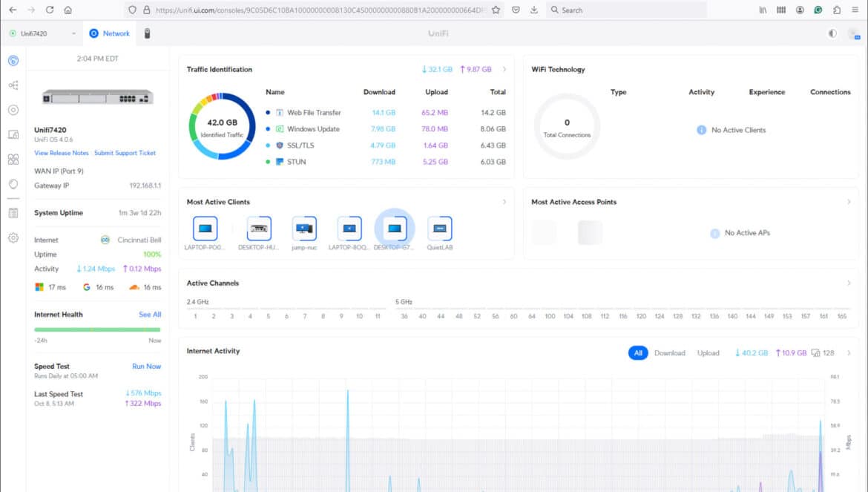Screen dimensions: 868x492
Task: Click the Windows Update row name
Action: [313, 129]
